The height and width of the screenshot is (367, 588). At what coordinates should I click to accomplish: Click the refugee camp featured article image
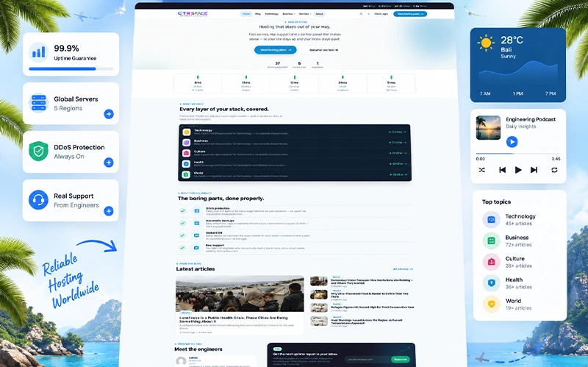[240, 294]
